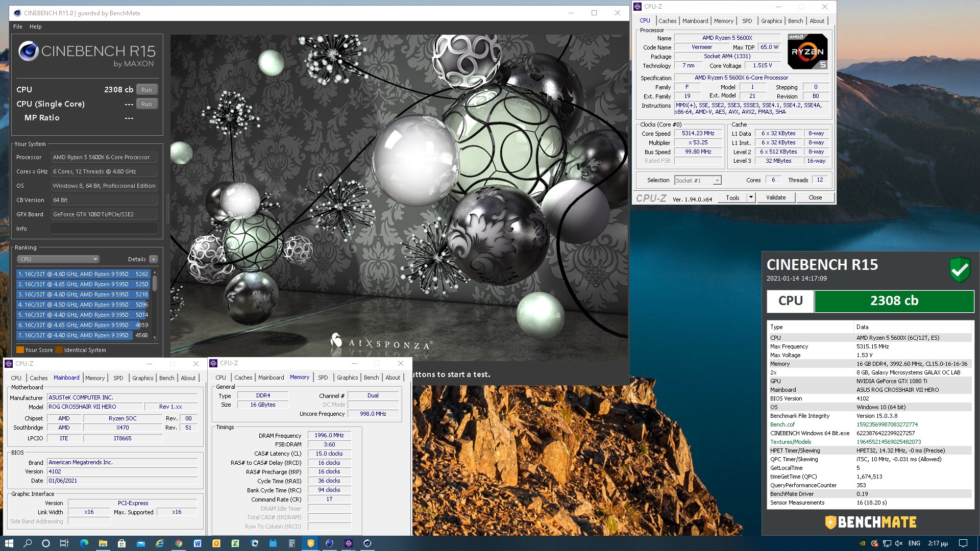Click the ROG CROSSHAIR VII HERO model field
This screenshot has height=551, width=980.
[95, 407]
